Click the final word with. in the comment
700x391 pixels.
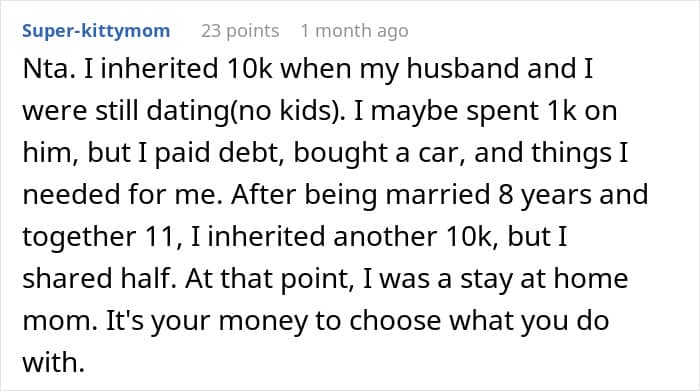pos(54,362)
